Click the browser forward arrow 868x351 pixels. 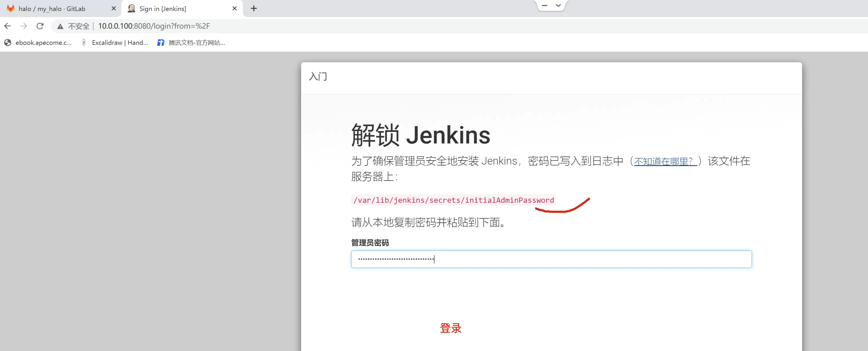(x=24, y=26)
